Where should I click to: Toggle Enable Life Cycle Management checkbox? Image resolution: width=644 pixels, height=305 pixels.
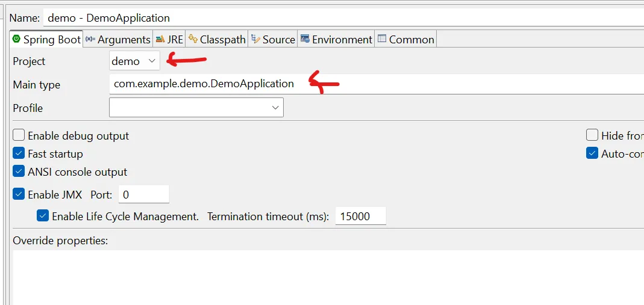coord(43,216)
